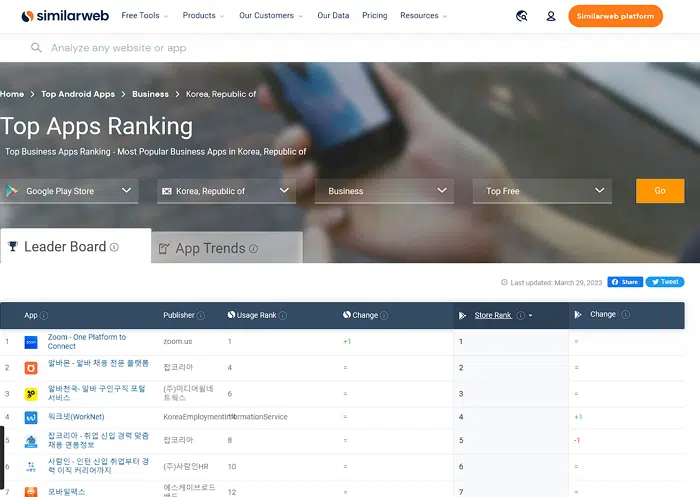This screenshot has height=497, width=700.
Task: Click the info icon next to App Trends
Action: (254, 248)
